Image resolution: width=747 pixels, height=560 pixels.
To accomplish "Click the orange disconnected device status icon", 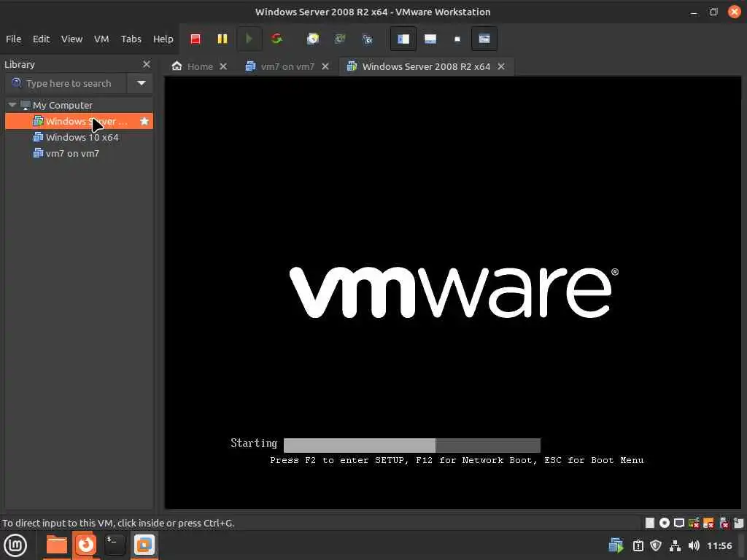I will point(708,523).
